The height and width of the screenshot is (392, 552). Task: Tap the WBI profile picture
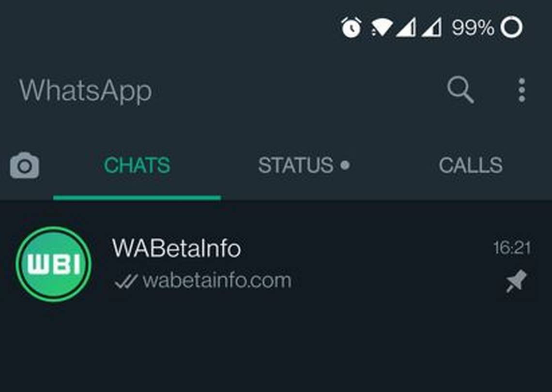click(54, 264)
